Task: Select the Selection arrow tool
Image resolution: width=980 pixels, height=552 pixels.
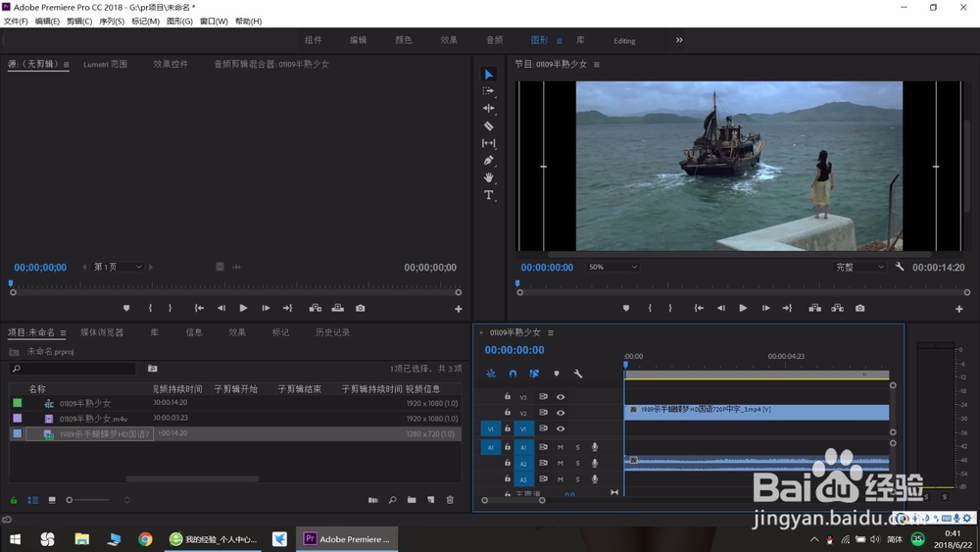Action: [x=489, y=75]
